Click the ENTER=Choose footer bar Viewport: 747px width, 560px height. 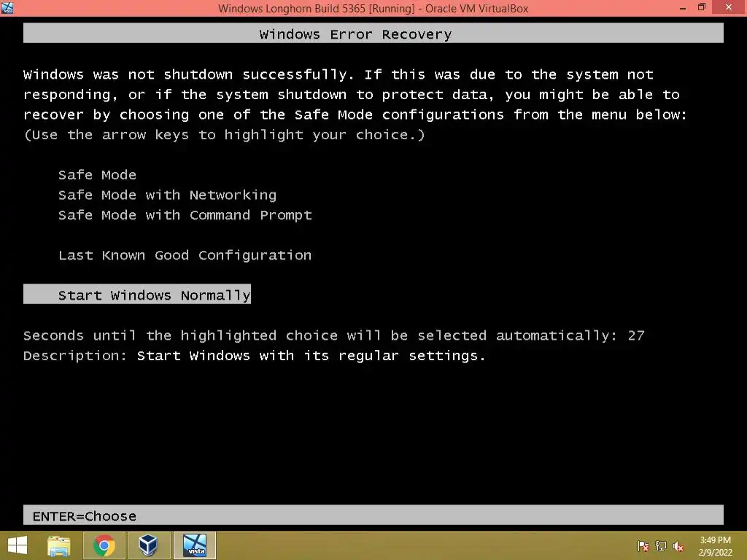coord(373,516)
